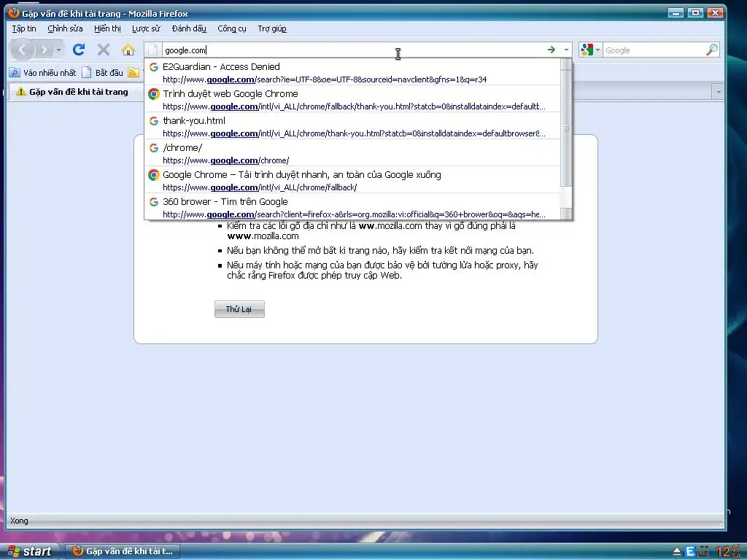Click the suggestion list scrollbar thumb

(566, 128)
